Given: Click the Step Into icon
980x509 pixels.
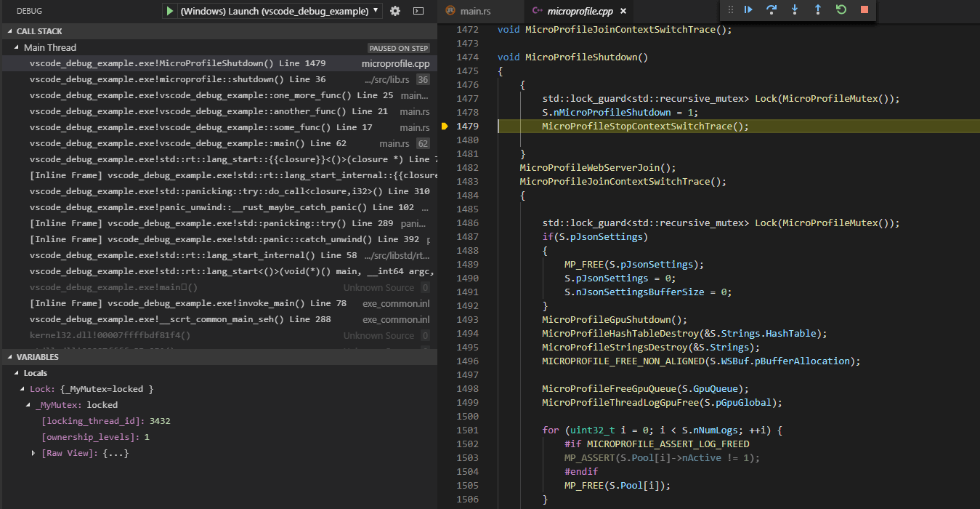Looking at the screenshot, I should (793, 9).
